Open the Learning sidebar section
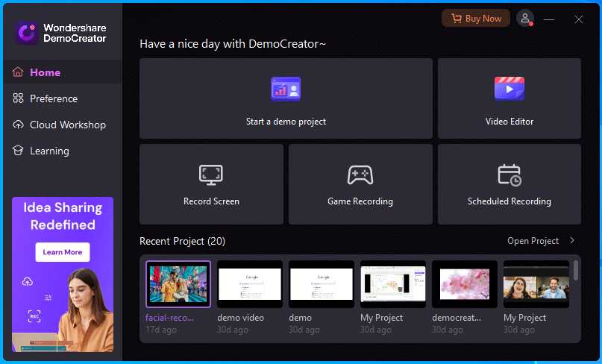Image resolution: width=602 pixels, height=364 pixels. click(49, 151)
